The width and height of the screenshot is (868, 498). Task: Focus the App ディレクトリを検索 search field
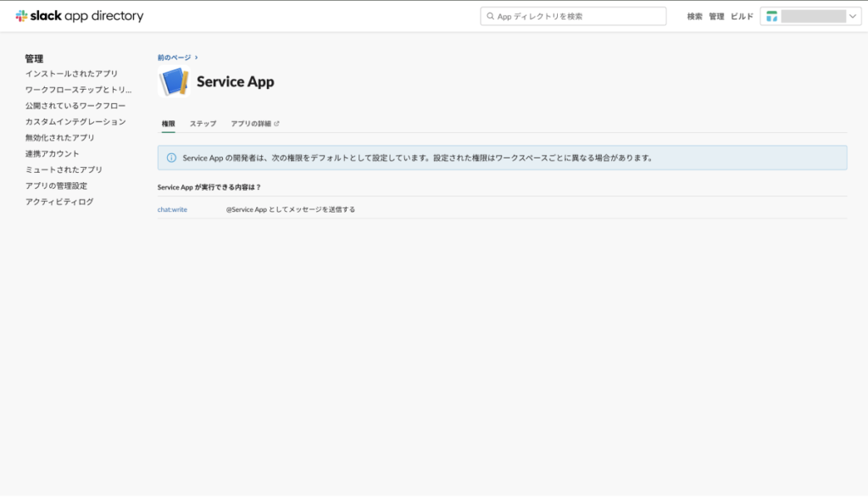(576, 16)
